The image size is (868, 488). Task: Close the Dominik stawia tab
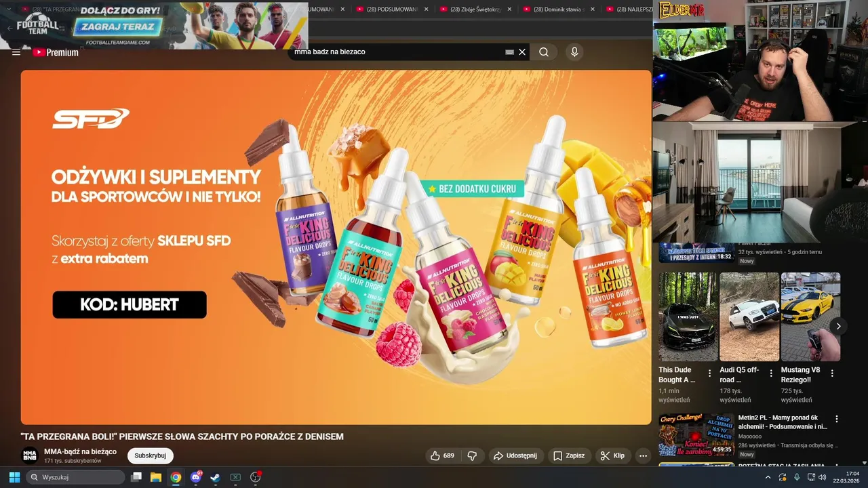coord(593,9)
